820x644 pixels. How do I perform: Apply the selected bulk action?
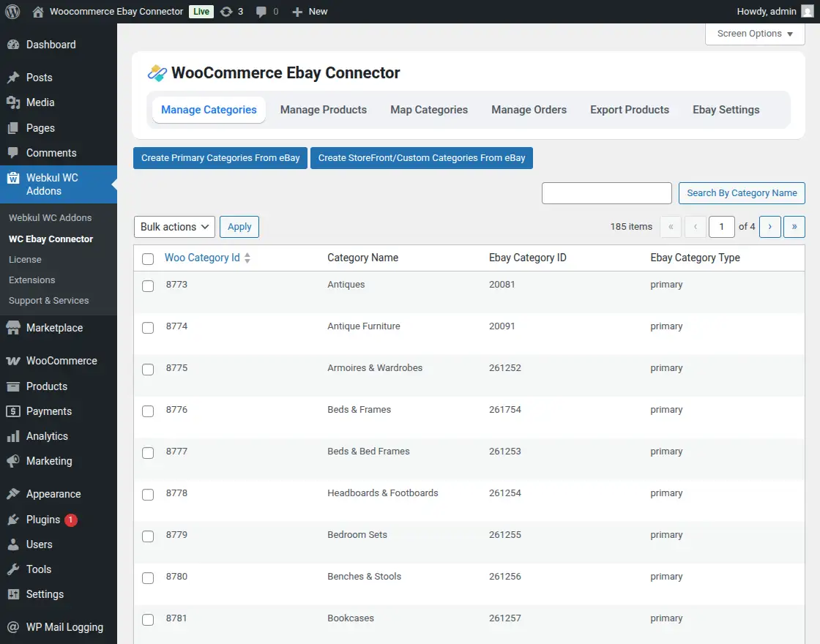pyautogui.click(x=239, y=227)
